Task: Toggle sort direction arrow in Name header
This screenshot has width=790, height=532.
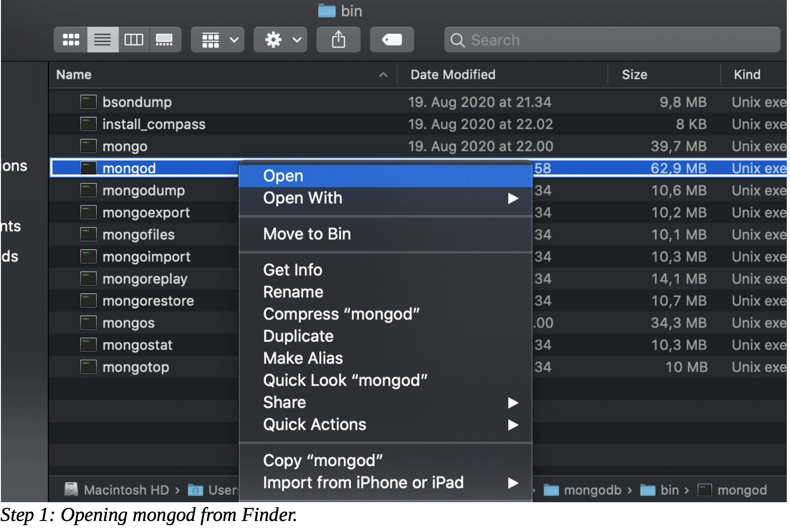Action: [x=384, y=75]
